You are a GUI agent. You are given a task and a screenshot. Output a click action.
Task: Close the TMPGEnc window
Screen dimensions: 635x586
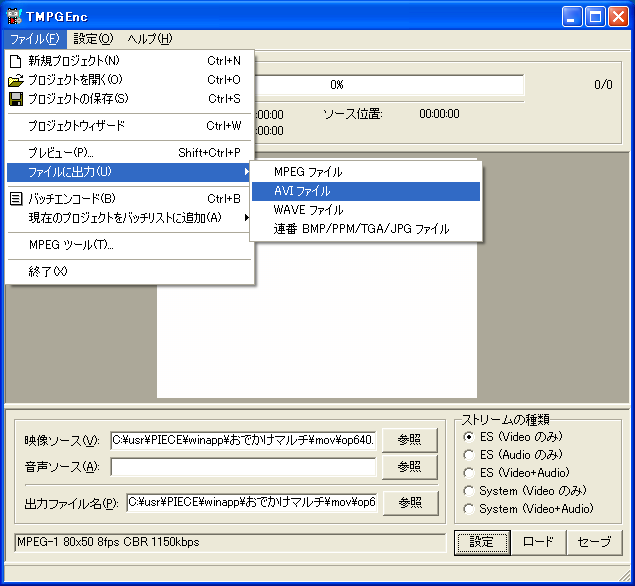pos(618,17)
